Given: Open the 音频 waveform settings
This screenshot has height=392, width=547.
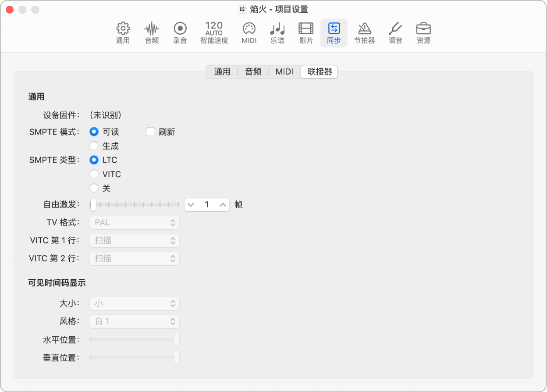Looking at the screenshot, I should point(152,33).
